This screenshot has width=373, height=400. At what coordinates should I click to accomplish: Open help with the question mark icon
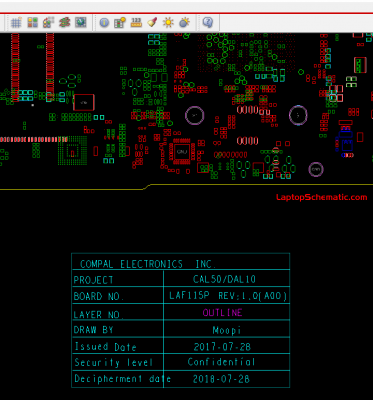coord(208,23)
